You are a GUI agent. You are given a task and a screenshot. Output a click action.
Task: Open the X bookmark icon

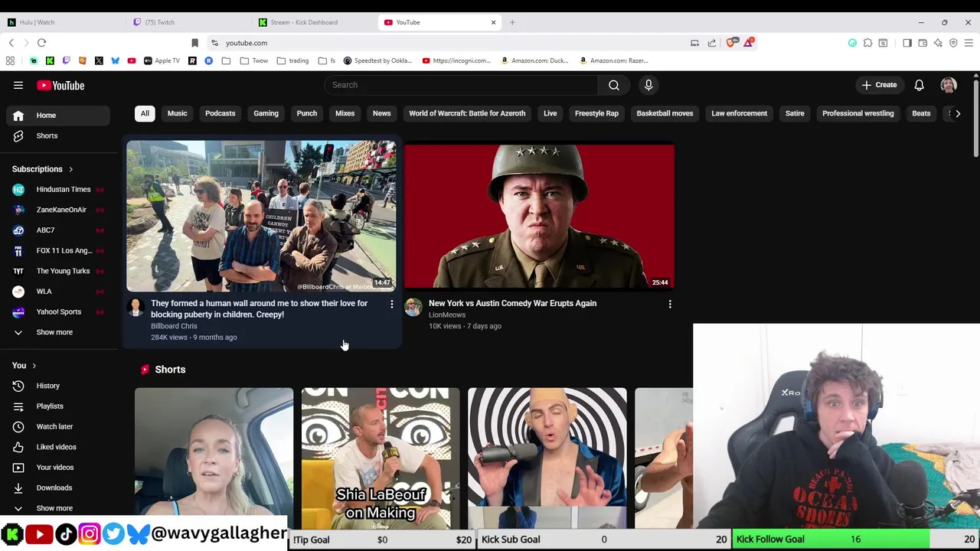pos(99,60)
